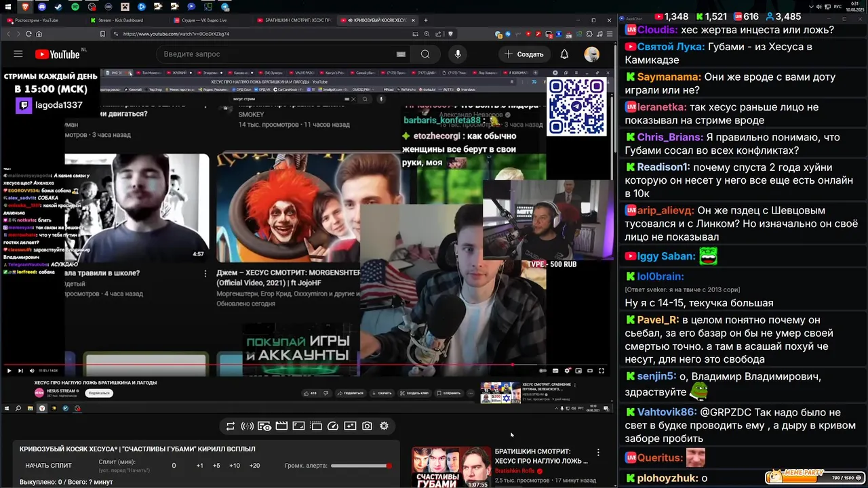This screenshot has width=868, height=488.
Task: Add twenty minutes with the '+20' button
Action: click(254, 466)
